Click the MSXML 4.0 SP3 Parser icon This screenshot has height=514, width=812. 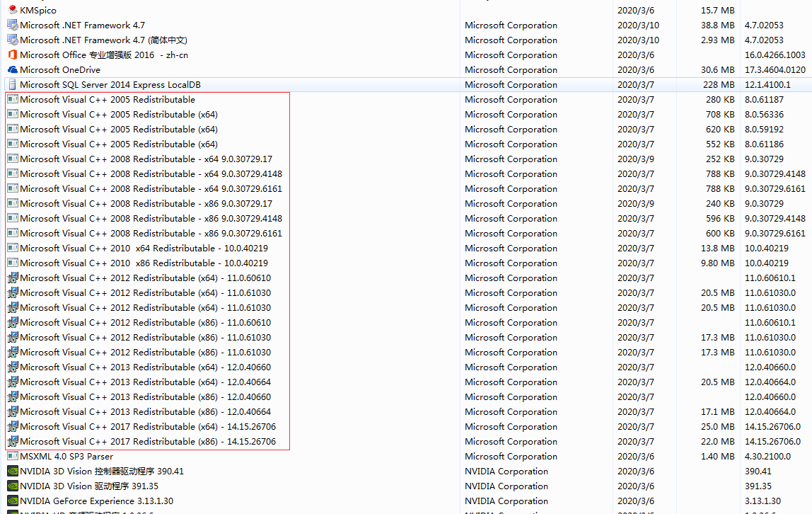13,456
